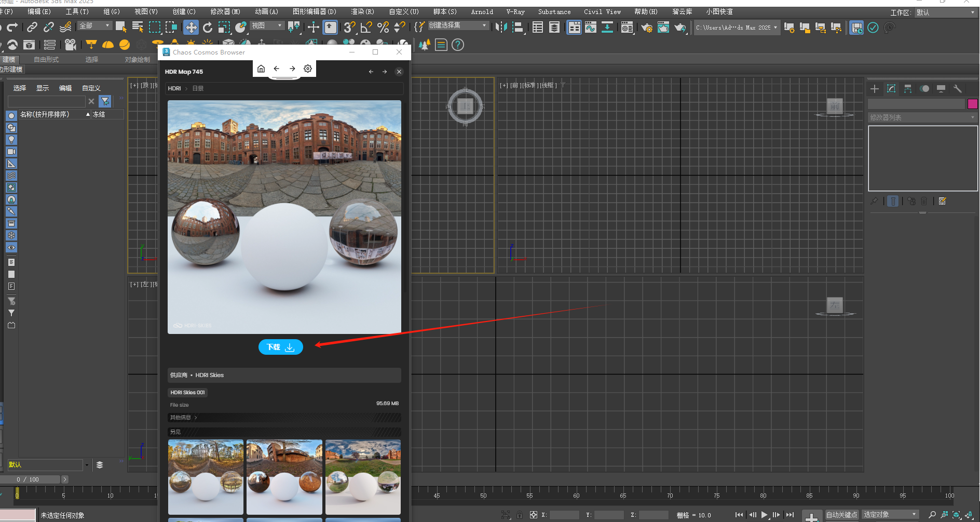Open Chaos Cosmos Browser home page

pyautogui.click(x=261, y=68)
